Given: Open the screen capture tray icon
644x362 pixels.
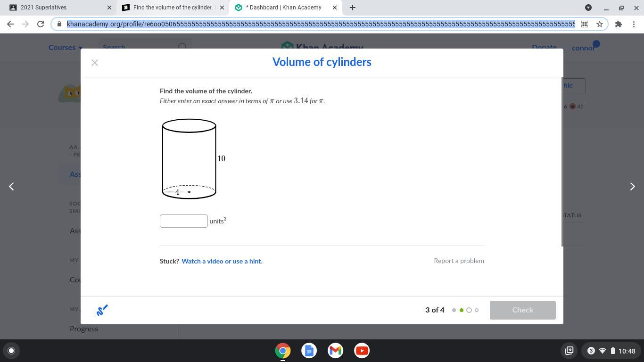Looking at the screenshot, I should click(569, 351).
